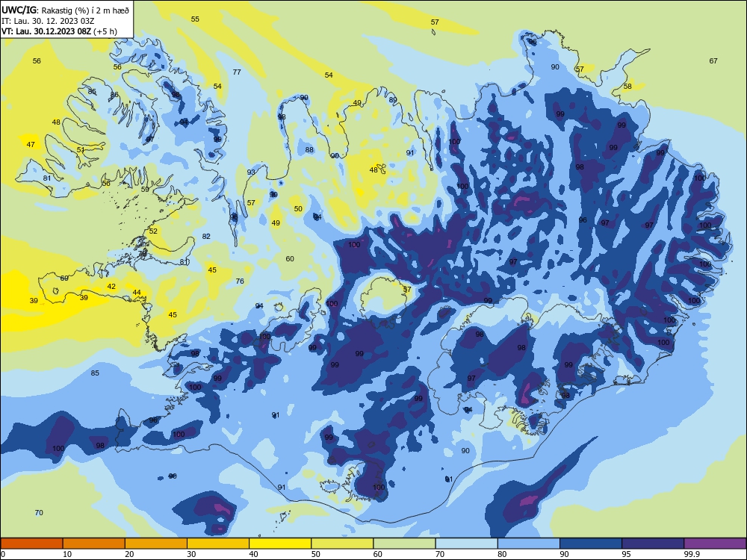The image size is (747, 560).
Task: Click the medium blue 80–90 legend swatch
Action: pyautogui.click(x=529, y=544)
